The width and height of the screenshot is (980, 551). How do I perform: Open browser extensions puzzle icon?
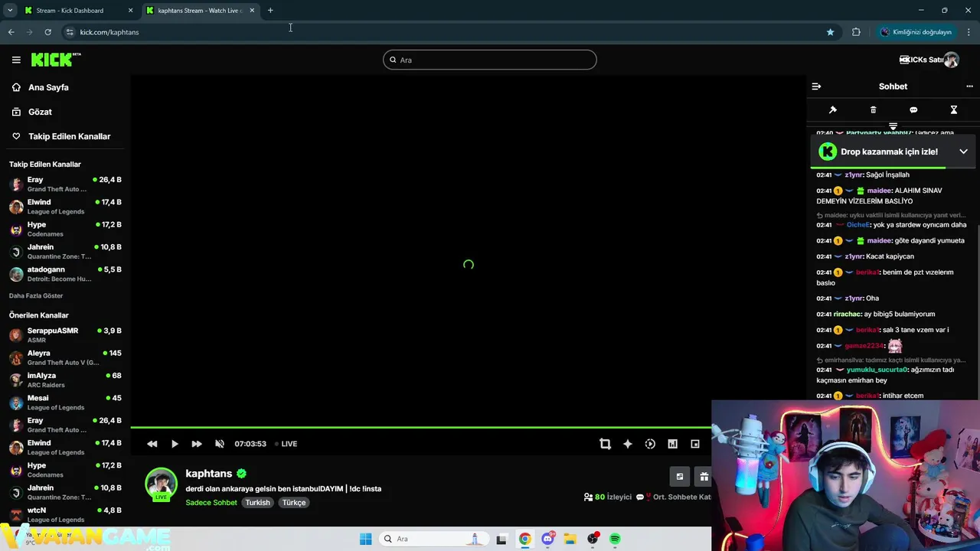coord(856,32)
